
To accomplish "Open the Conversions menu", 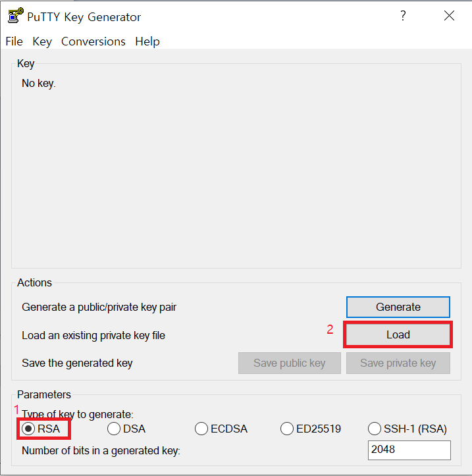I will pos(93,41).
